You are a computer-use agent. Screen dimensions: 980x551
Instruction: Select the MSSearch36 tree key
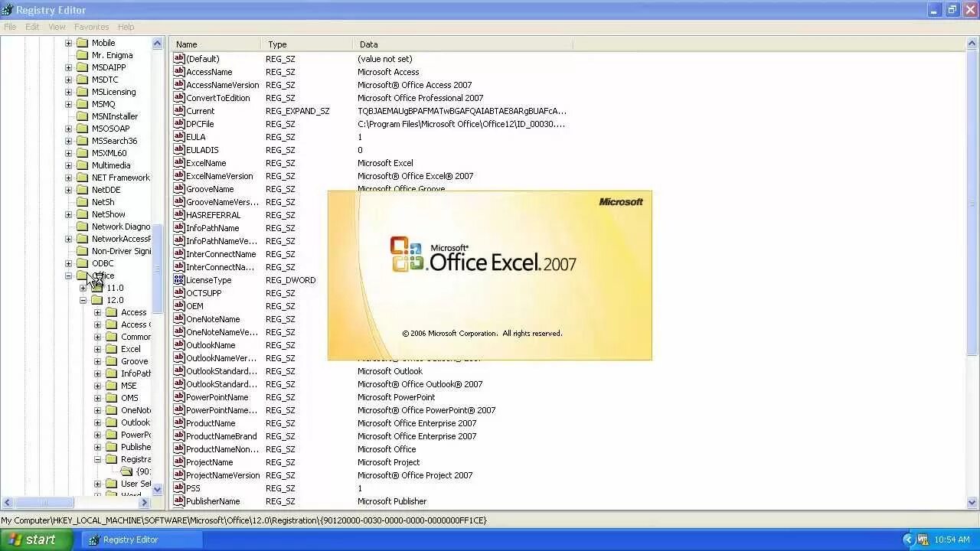[x=114, y=141]
